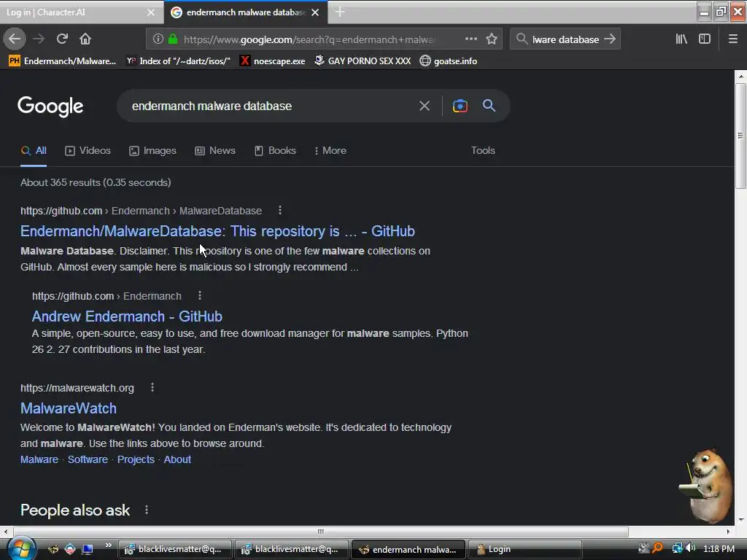The width and height of the screenshot is (747, 560).
Task: Click the volume speaker icon in tray
Action: click(690, 548)
